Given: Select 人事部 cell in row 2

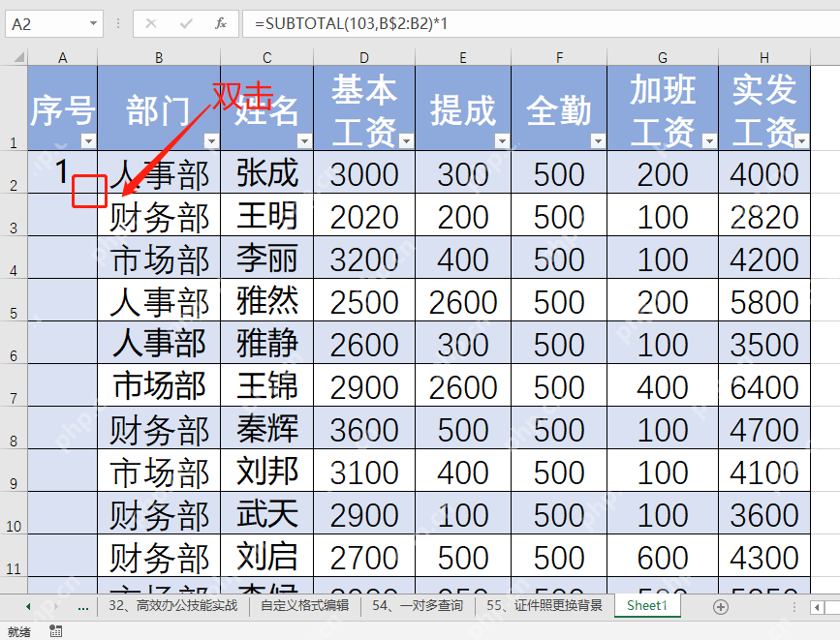Looking at the screenshot, I should 159,172.
